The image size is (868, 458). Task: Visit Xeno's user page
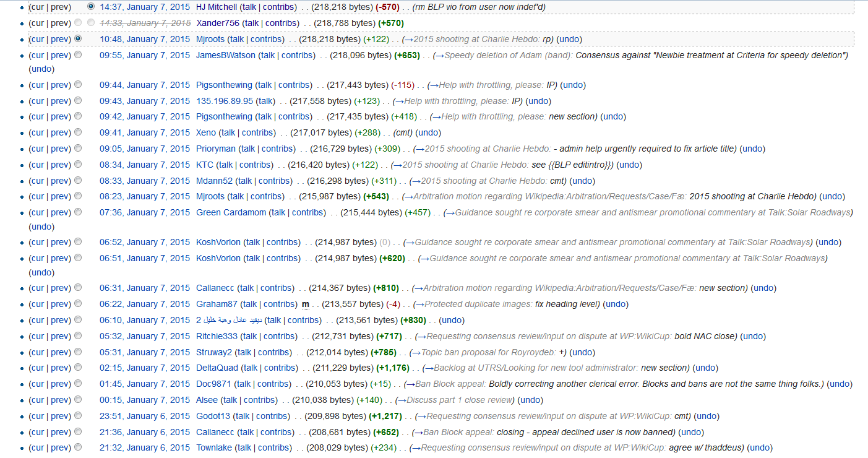[x=206, y=132]
